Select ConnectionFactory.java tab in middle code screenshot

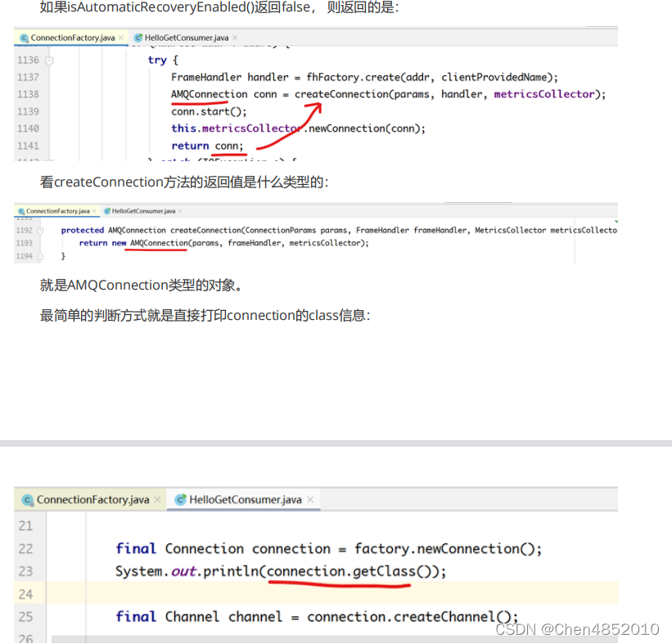[58, 211]
